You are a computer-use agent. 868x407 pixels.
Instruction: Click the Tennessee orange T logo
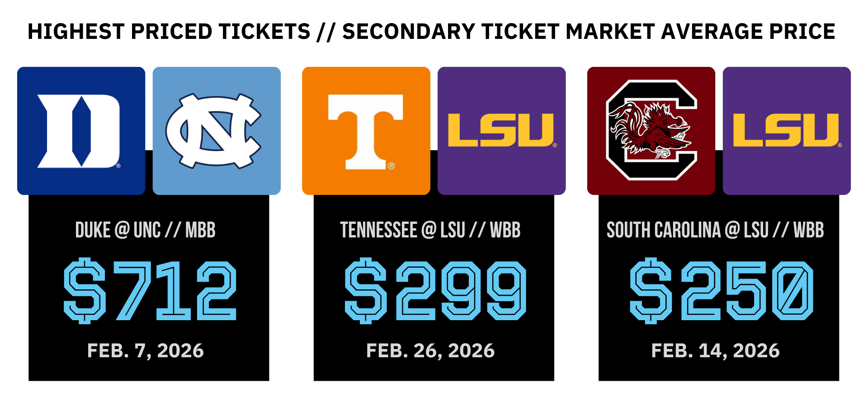(365, 131)
